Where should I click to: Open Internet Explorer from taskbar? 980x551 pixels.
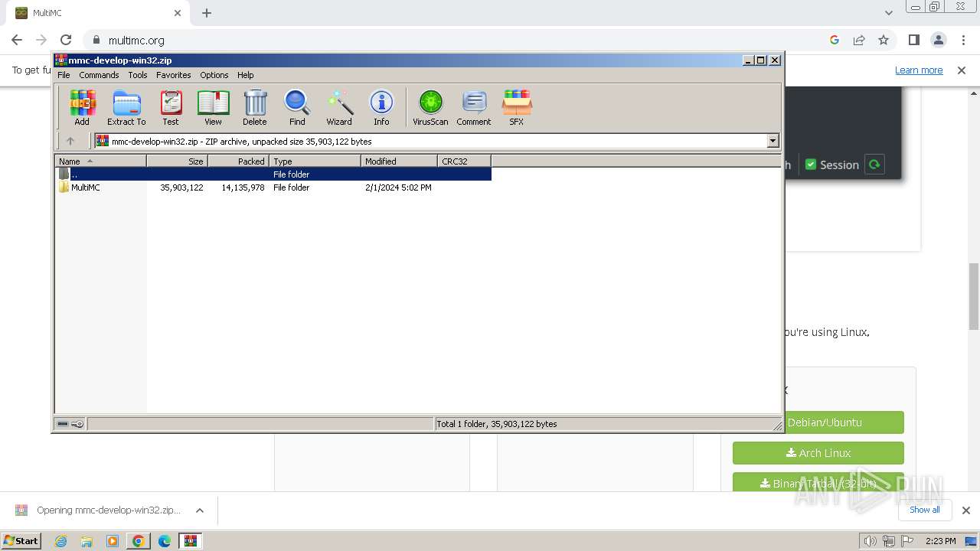(x=61, y=541)
